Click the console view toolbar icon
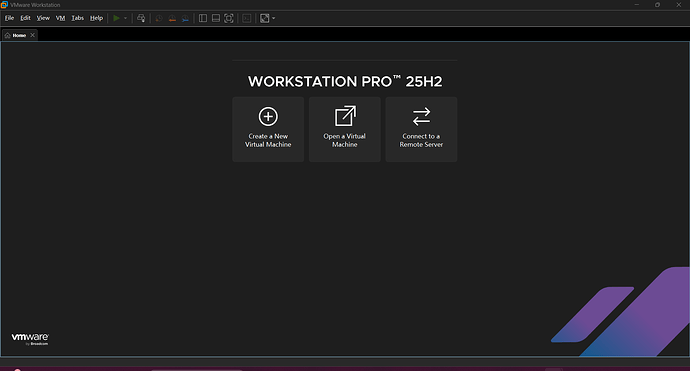Viewport: 690px width, 371px height. [x=247, y=18]
